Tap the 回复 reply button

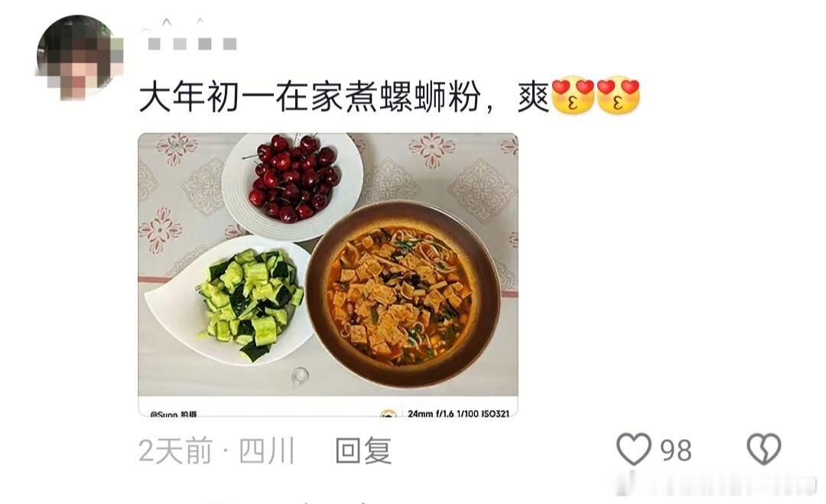[363, 450]
